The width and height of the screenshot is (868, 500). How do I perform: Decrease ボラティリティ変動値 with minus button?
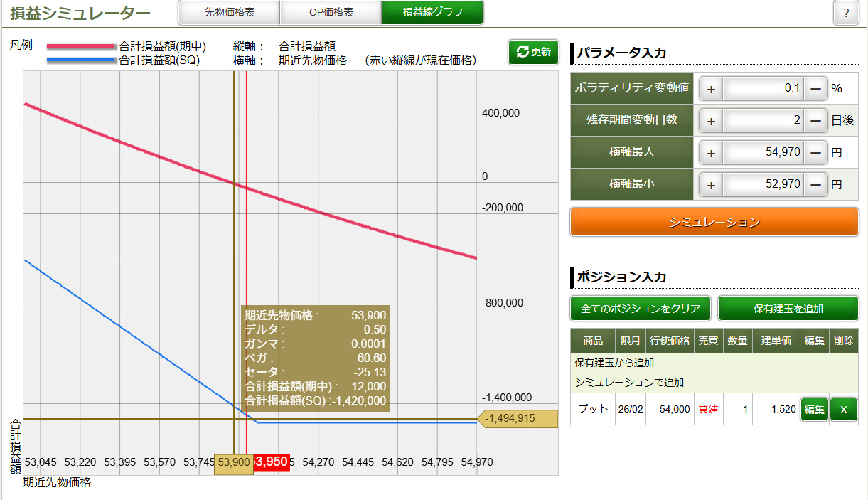[x=815, y=89]
